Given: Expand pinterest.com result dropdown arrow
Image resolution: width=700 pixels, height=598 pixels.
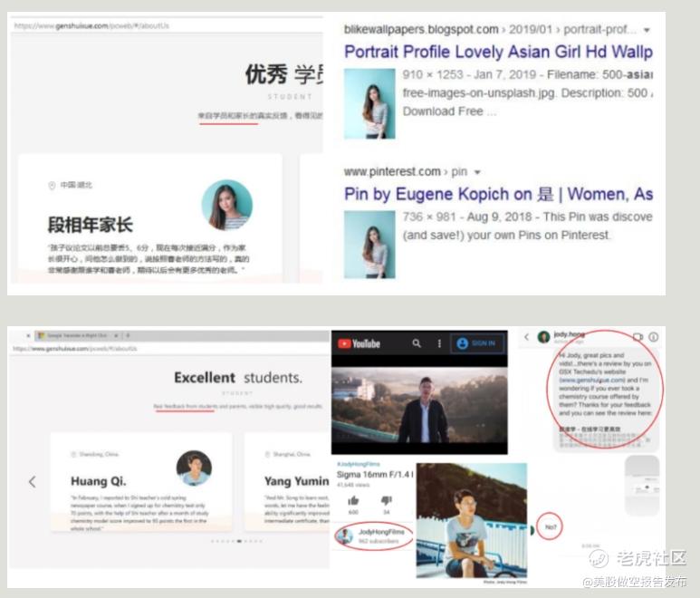Looking at the screenshot, I should tap(477, 172).
